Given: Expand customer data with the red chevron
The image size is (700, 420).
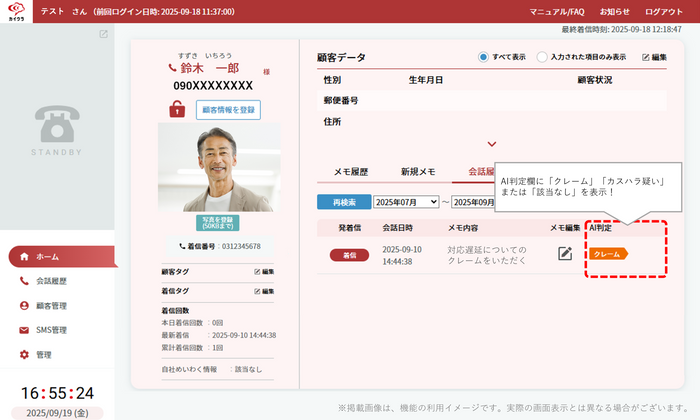Looking at the screenshot, I should pyautogui.click(x=492, y=144).
